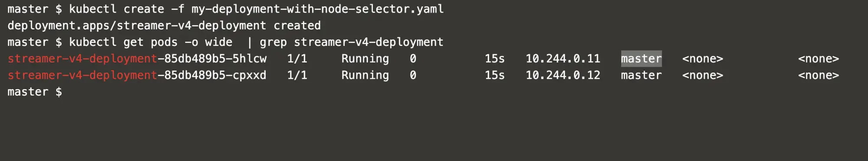Click the pod IP 10.244.0.12

click(563, 75)
